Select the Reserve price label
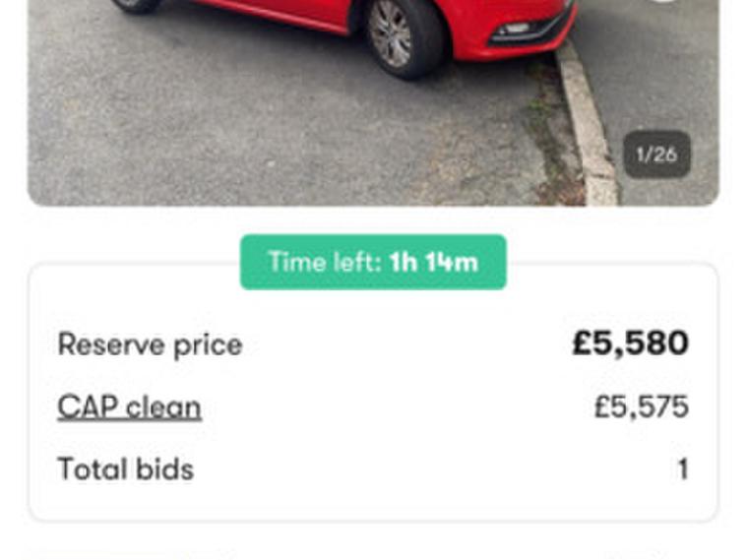The width and height of the screenshot is (747, 560). click(x=150, y=344)
